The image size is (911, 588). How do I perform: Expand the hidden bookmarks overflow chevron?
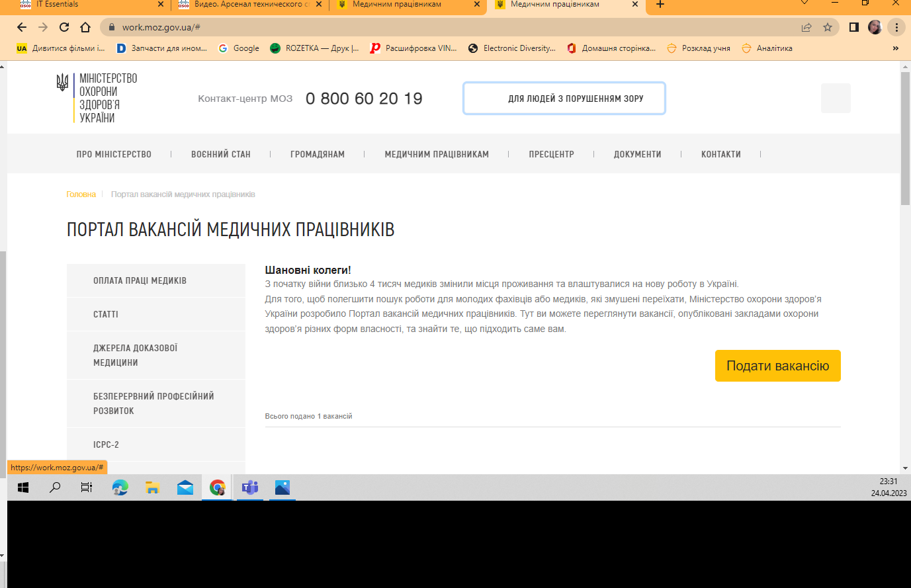point(895,48)
